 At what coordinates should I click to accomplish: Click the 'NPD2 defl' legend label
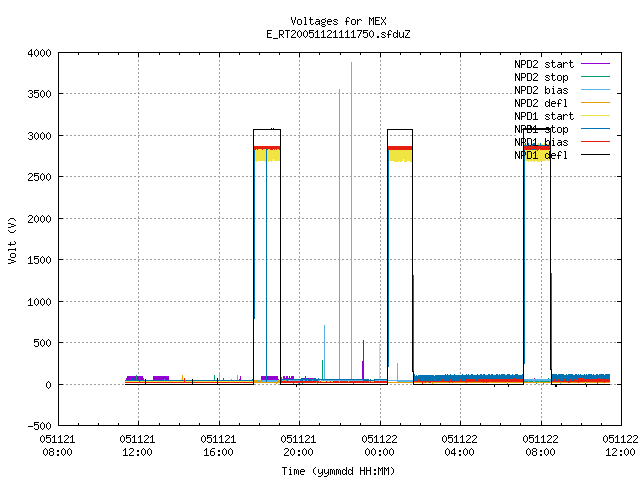click(541, 103)
